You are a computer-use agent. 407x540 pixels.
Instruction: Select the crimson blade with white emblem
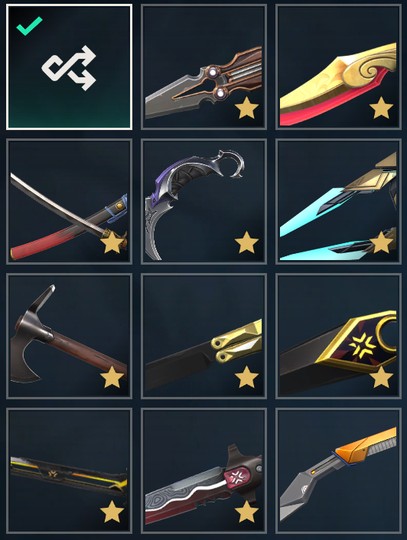click(204, 471)
